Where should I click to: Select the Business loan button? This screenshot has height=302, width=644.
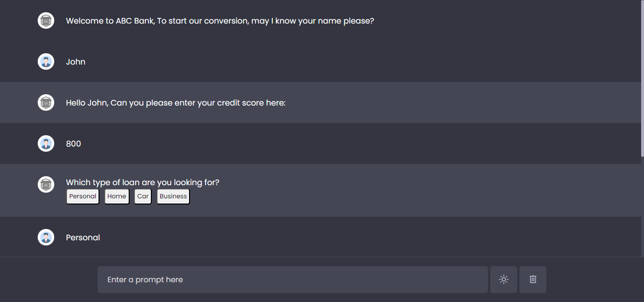[x=173, y=196]
